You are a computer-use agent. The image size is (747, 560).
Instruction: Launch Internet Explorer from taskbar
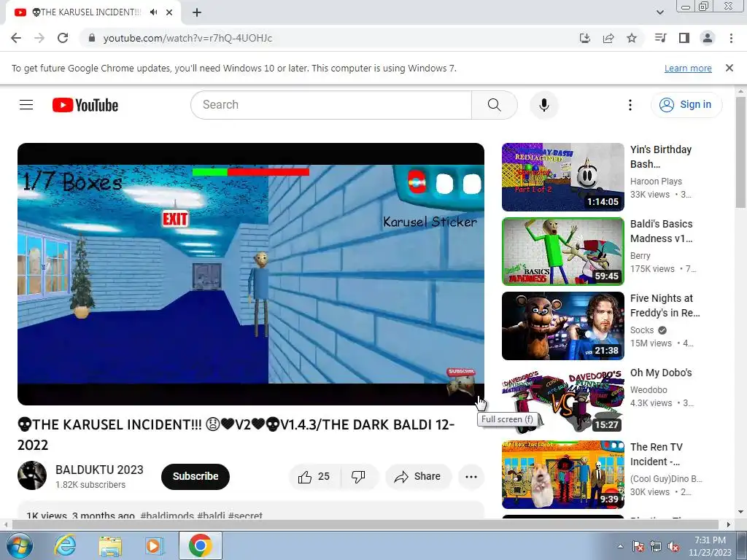pyautogui.click(x=65, y=545)
